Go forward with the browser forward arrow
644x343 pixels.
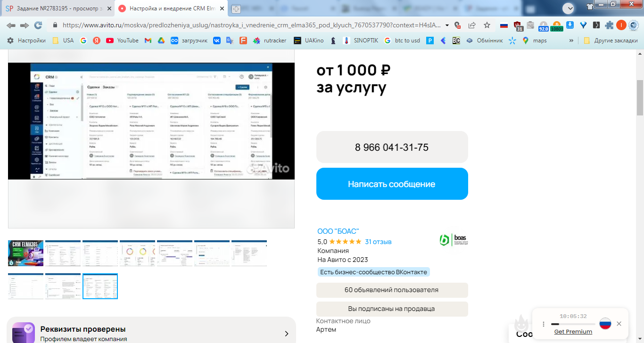coord(25,25)
